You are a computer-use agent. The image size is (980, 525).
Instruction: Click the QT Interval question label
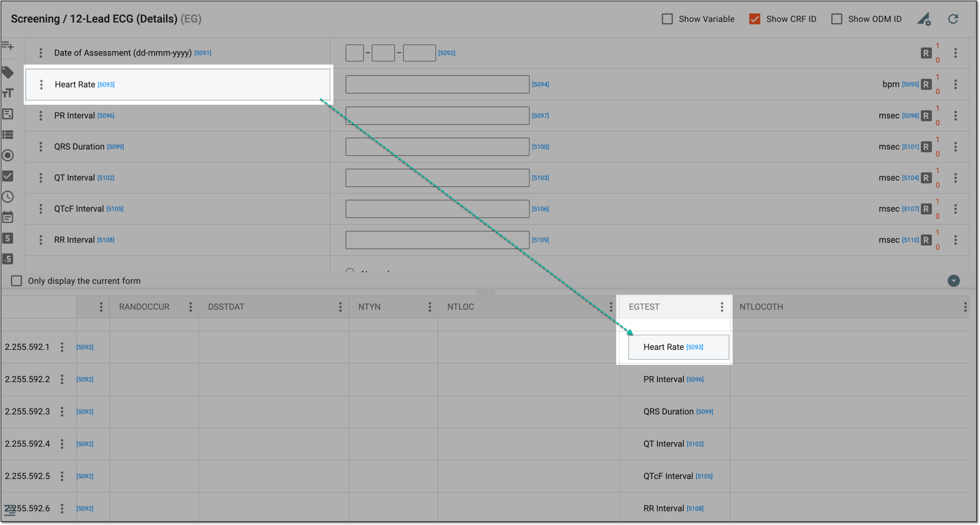click(74, 178)
